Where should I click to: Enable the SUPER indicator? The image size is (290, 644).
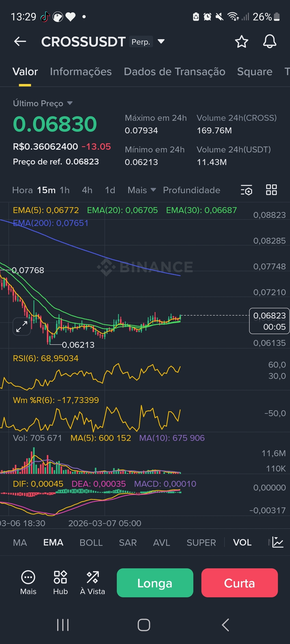coord(201,543)
